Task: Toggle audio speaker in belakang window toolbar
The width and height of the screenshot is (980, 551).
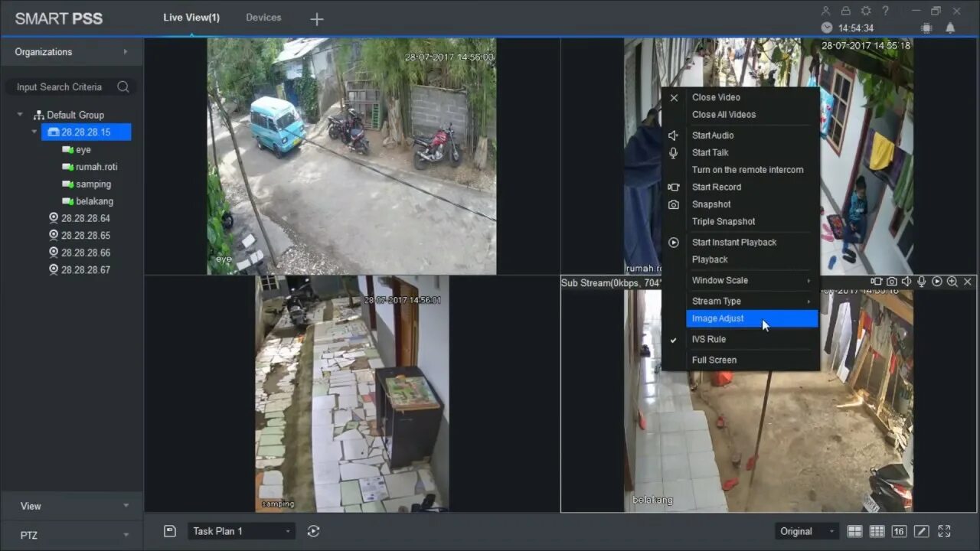Action: point(906,282)
